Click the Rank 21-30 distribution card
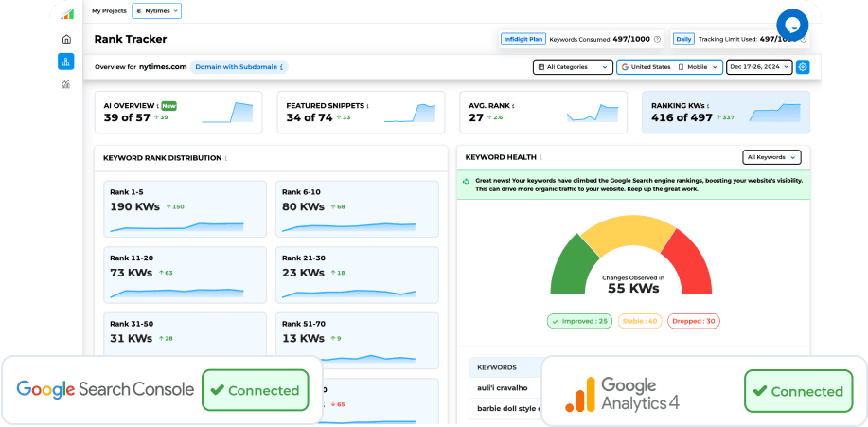868x427 pixels. [357, 275]
